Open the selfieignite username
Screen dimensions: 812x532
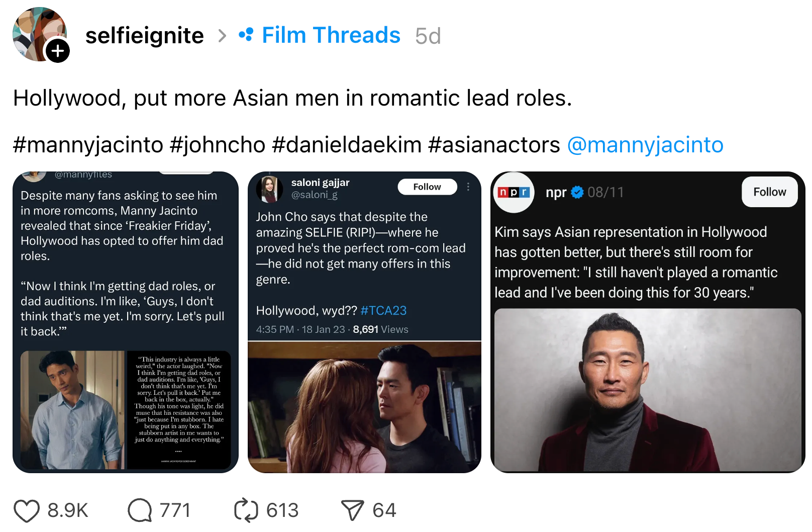click(145, 35)
